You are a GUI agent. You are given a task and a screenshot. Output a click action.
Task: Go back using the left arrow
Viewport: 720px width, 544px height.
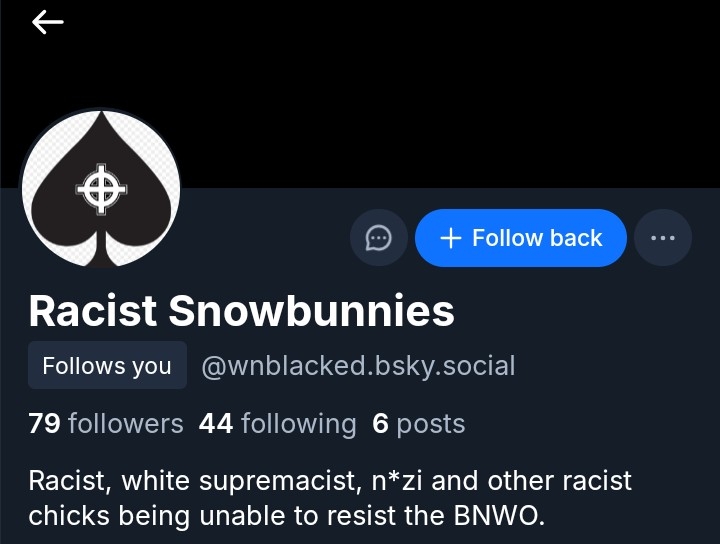point(47,22)
